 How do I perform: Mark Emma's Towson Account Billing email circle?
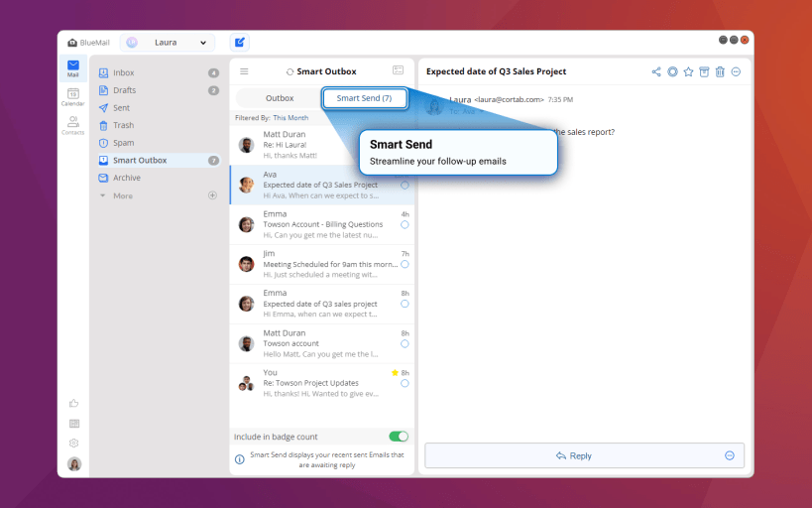pyautogui.click(x=405, y=224)
